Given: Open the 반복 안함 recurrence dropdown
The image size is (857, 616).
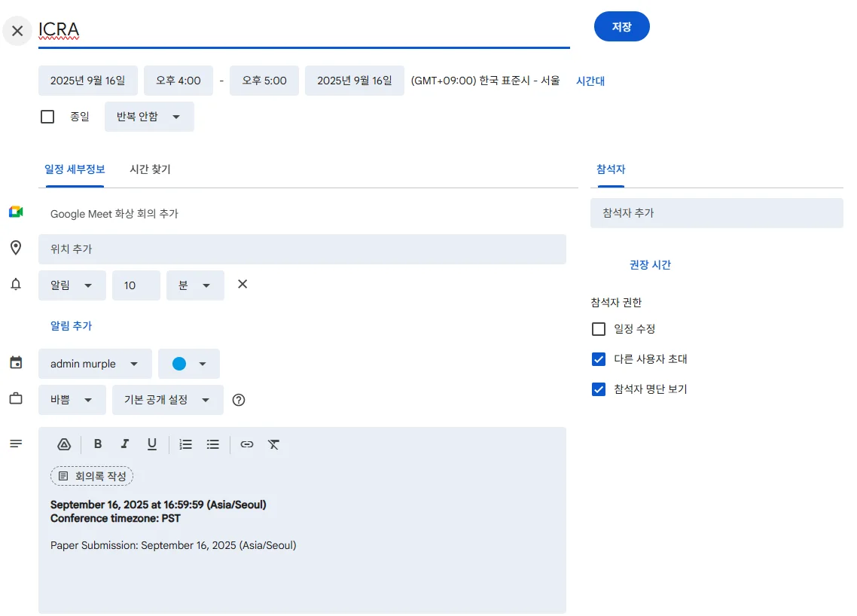Looking at the screenshot, I should tap(149, 117).
